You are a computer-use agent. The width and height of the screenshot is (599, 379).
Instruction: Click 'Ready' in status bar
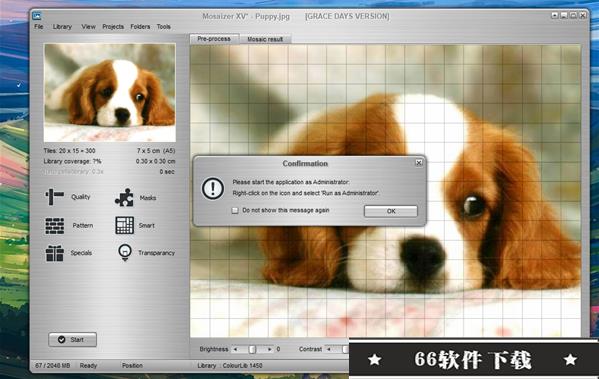pos(88,366)
